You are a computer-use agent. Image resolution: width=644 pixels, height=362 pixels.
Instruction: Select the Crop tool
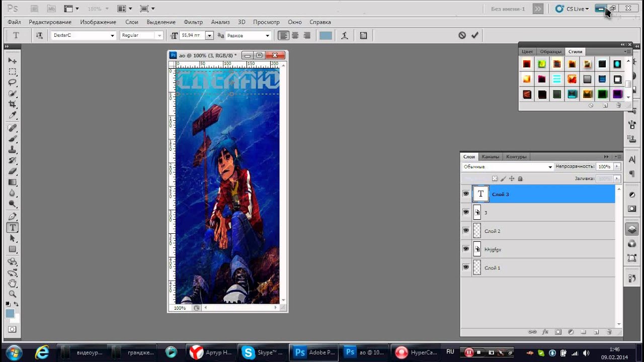(13, 105)
